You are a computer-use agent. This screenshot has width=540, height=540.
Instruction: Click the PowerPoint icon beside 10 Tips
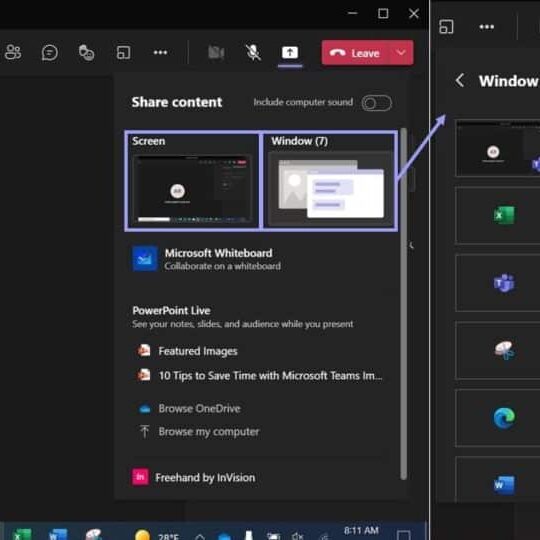[x=144, y=375]
